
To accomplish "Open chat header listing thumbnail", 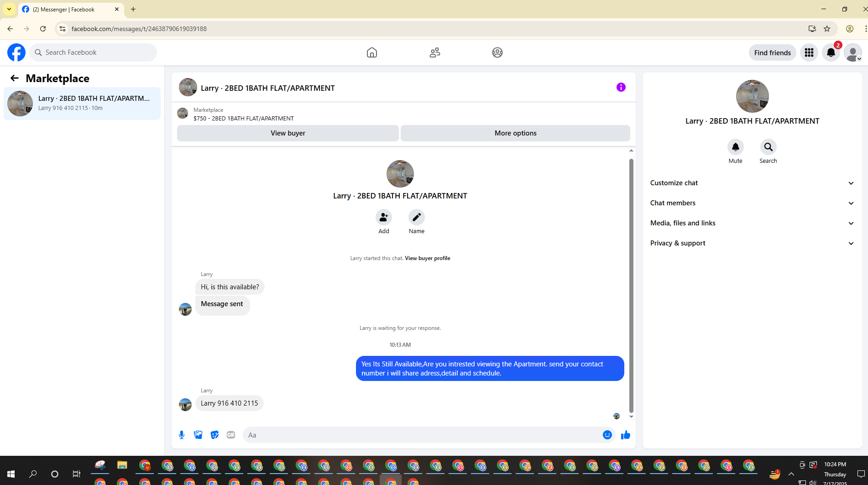I will pos(188,87).
